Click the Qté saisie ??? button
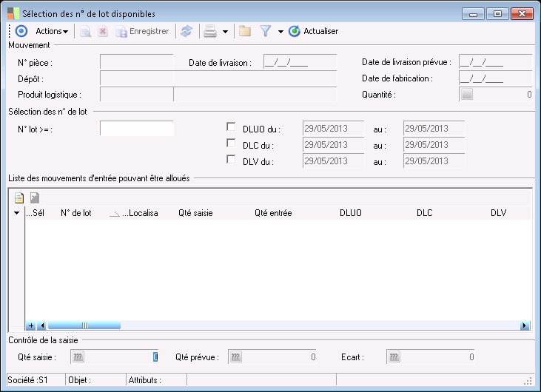This screenshot has height=392, width=541. coord(78,356)
